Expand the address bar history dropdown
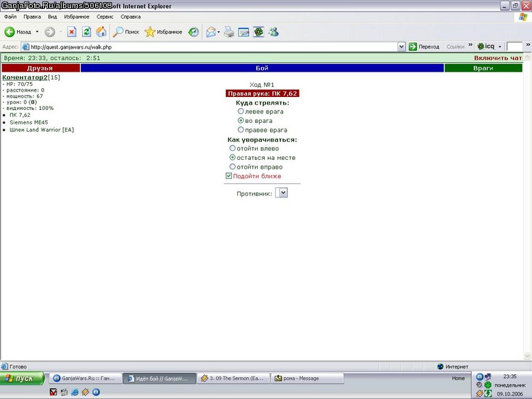The height and width of the screenshot is (399, 532). click(x=401, y=46)
